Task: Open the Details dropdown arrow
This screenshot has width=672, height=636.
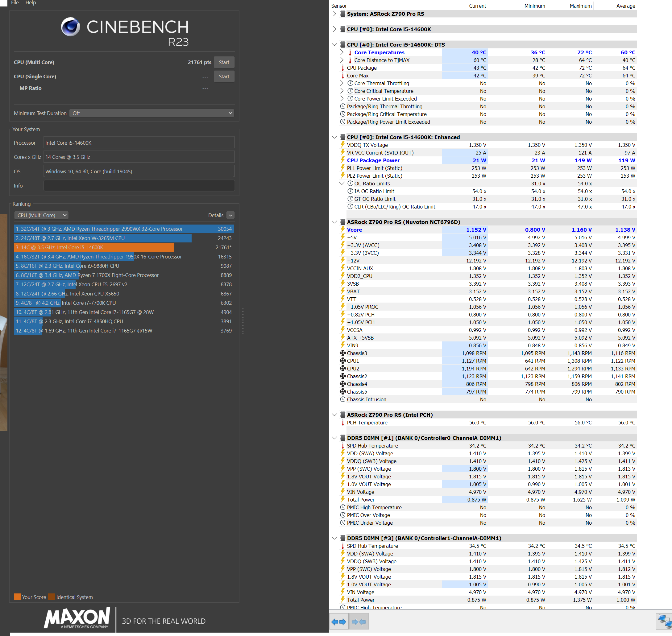Action: pos(230,215)
